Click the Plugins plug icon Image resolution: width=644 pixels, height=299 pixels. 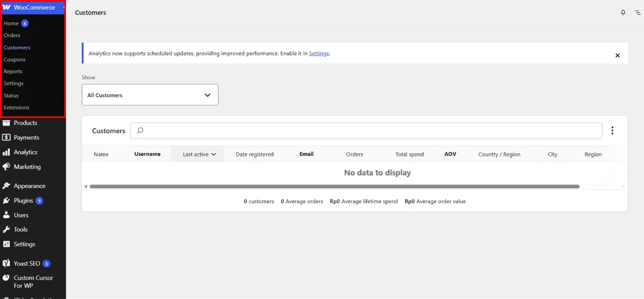click(x=6, y=201)
